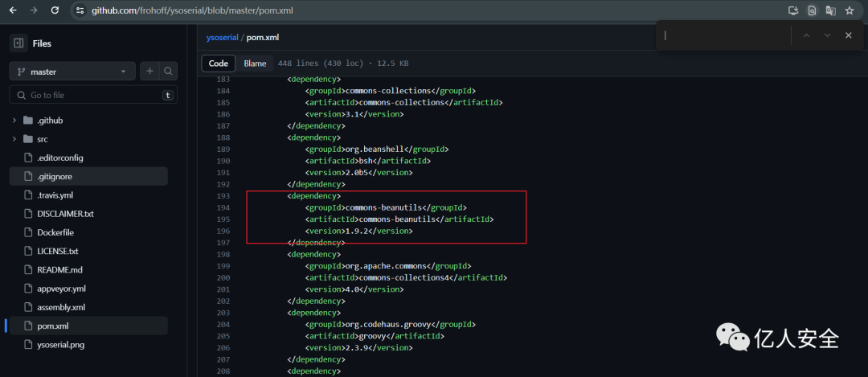Click the ysoserial breadcrumb link
868x377 pixels.
(222, 38)
